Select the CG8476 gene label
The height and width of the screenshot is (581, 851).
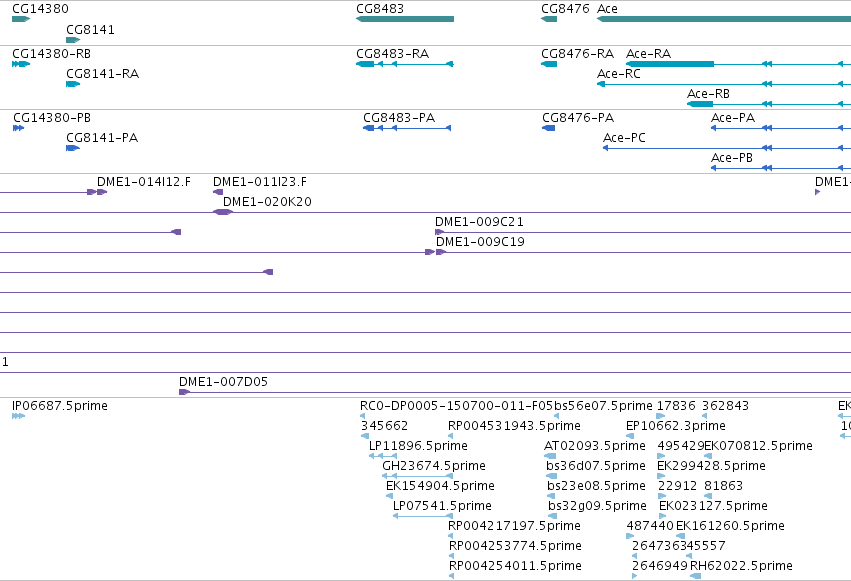[565, 9]
